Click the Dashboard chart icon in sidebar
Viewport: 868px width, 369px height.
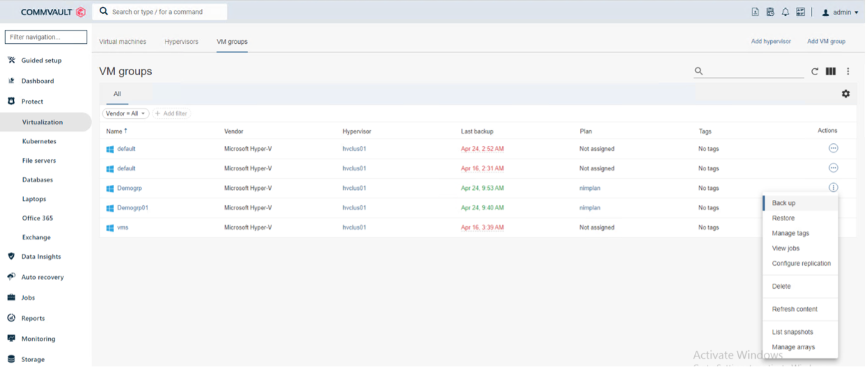tap(11, 81)
